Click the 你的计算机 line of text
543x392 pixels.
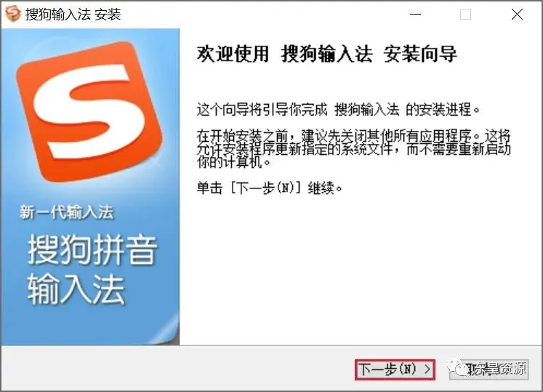pyautogui.click(x=234, y=162)
